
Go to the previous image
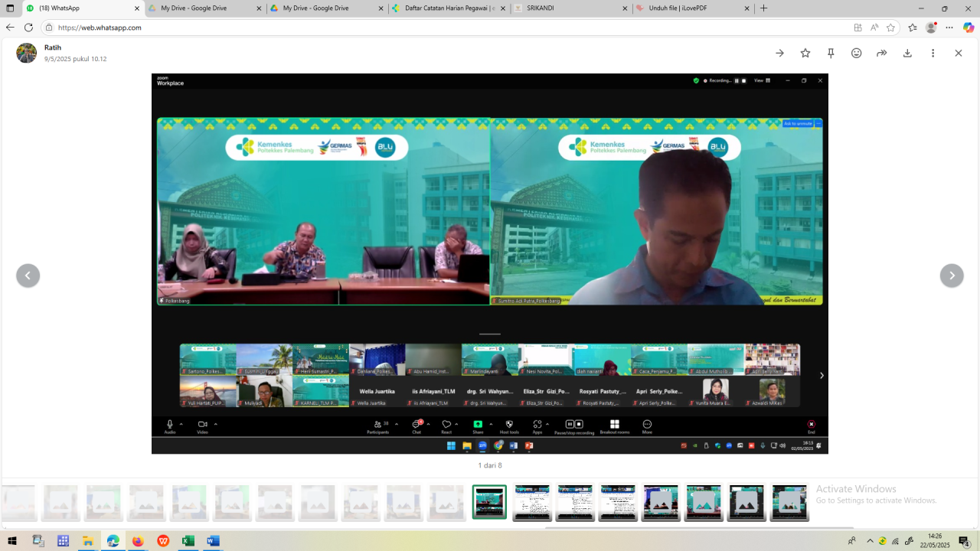pos(28,275)
